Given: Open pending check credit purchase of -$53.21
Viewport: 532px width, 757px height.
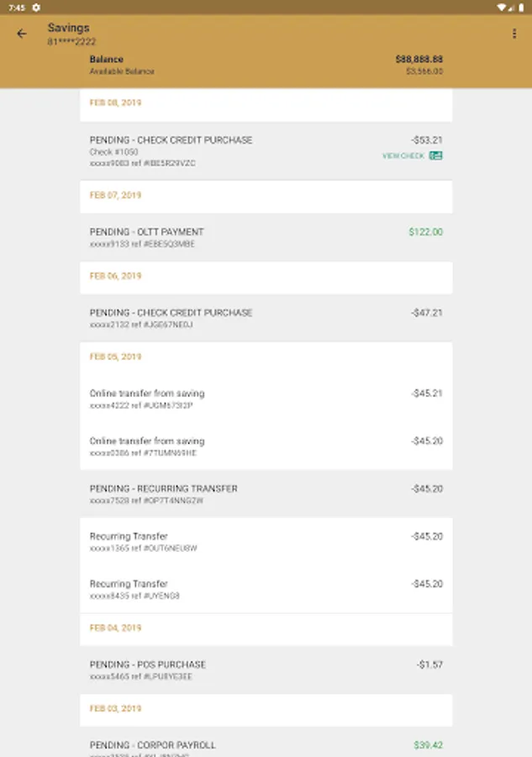Looking at the screenshot, I should click(x=266, y=151).
